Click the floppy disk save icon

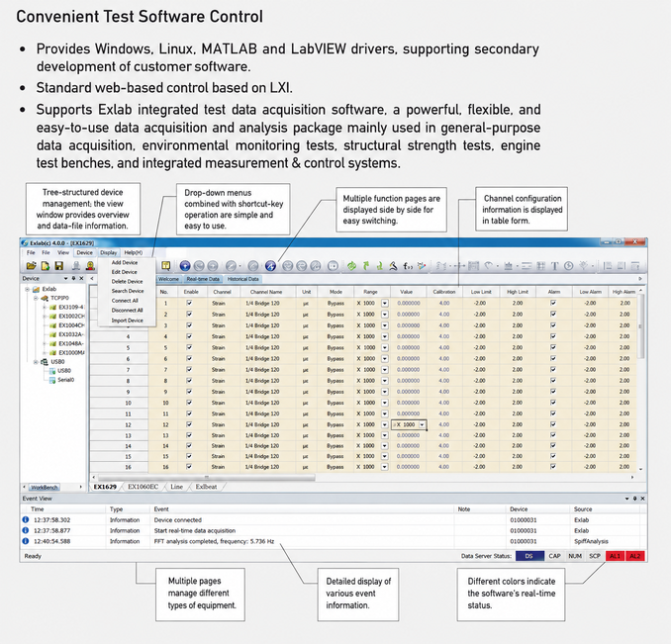[x=59, y=266]
